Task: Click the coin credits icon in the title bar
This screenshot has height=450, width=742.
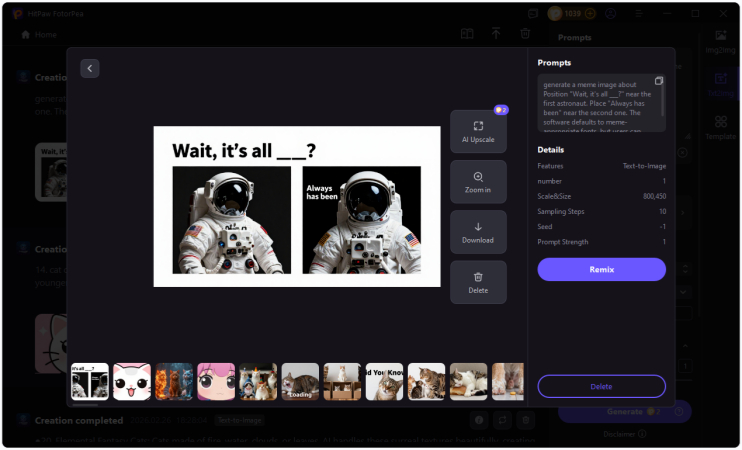Action: [x=555, y=14]
